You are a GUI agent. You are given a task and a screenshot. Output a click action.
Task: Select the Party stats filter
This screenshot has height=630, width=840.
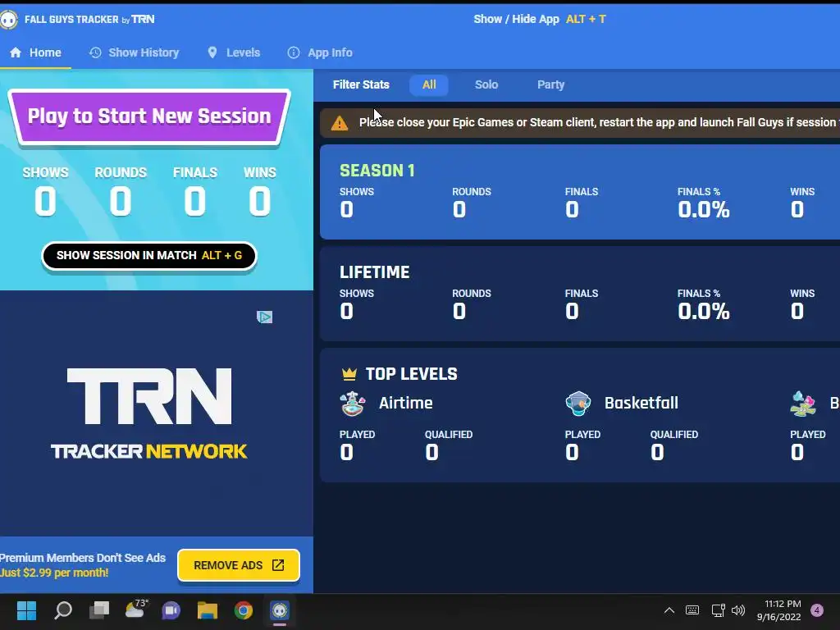point(550,84)
